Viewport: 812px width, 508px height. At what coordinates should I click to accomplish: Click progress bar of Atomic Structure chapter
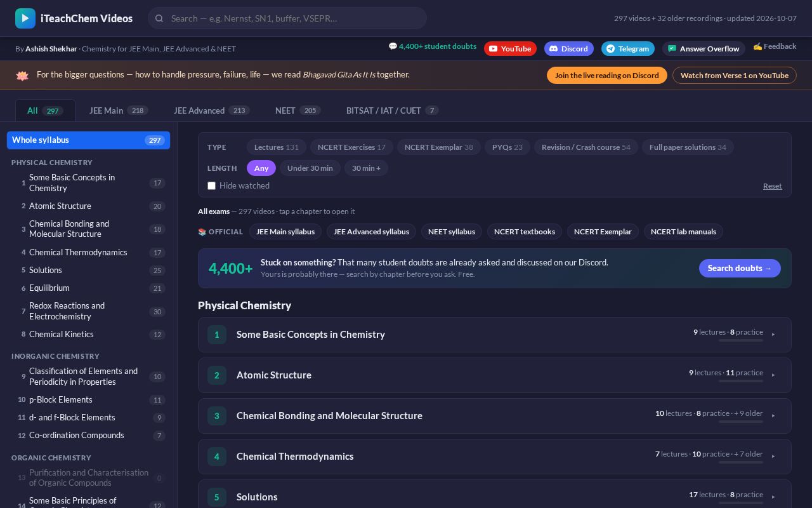741,381
